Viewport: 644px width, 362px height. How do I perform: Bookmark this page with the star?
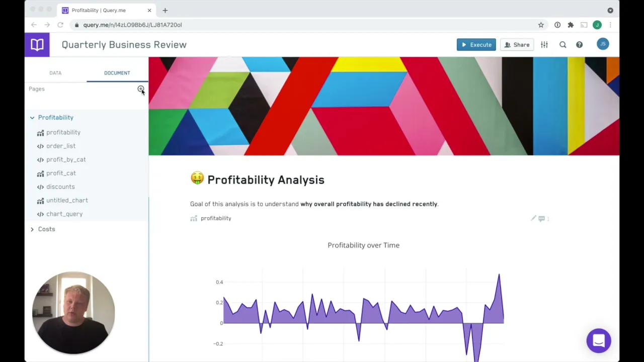541,25
